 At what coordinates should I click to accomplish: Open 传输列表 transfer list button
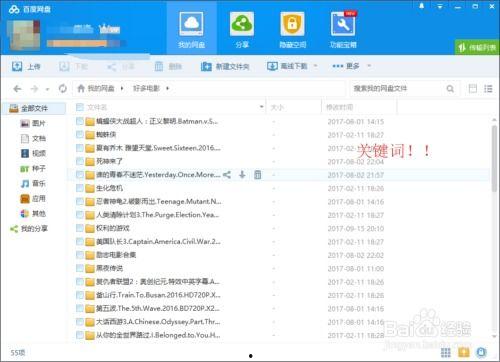pos(477,47)
